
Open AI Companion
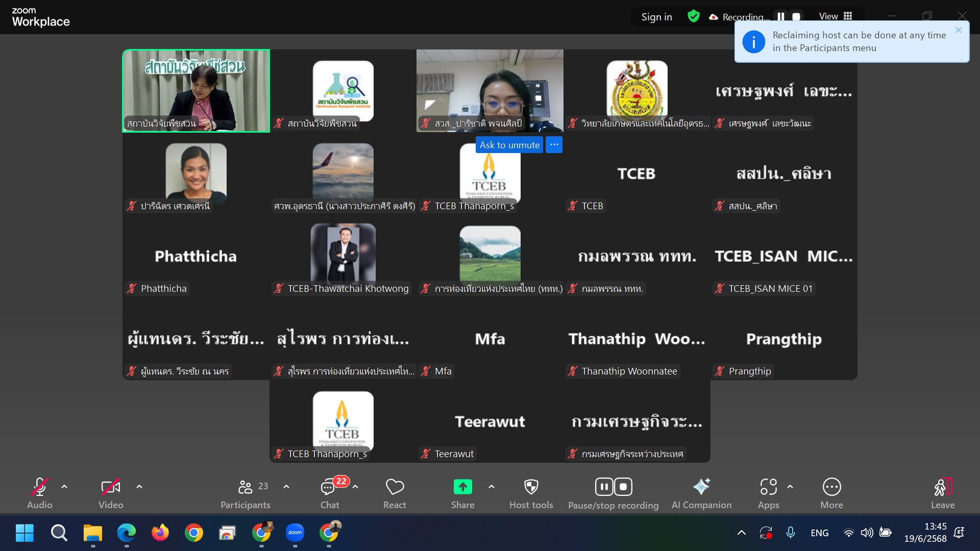tap(701, 493)
